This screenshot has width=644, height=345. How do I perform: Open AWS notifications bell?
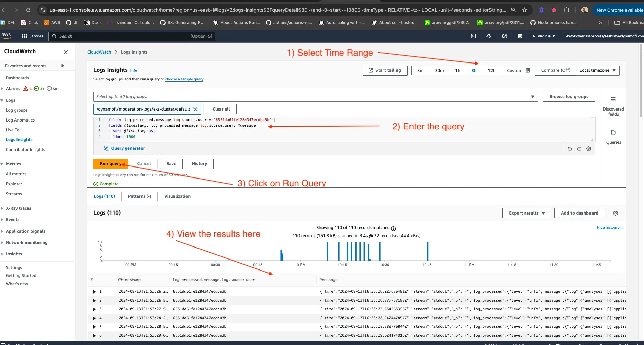click(489, 36)
